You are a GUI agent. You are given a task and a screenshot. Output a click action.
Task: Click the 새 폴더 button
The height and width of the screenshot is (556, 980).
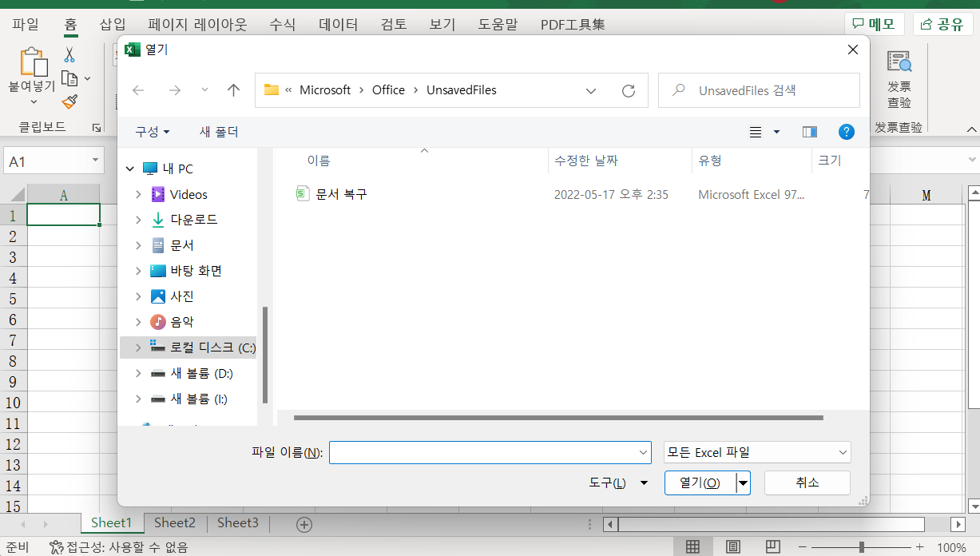[219, 132]
